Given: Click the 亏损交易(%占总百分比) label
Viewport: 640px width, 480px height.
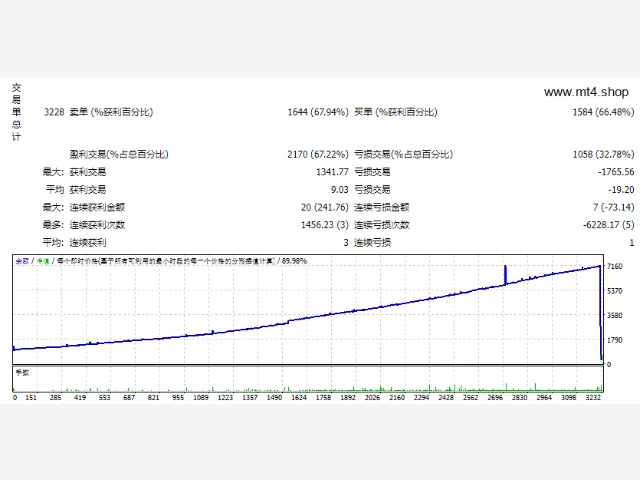Looking at the screenshot, I should pyautogui.click(x=403, y=154).
